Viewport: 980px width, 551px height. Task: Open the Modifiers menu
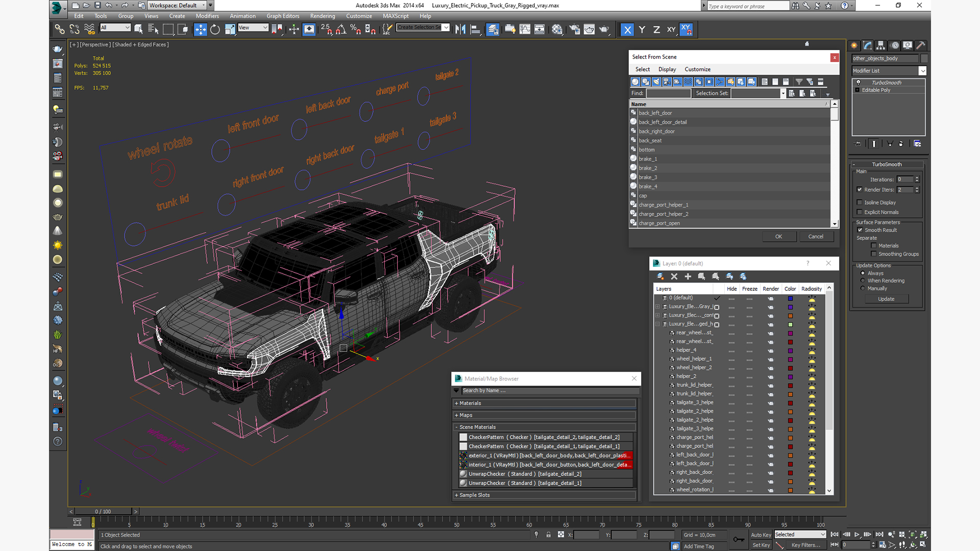[x=207, y=16]
